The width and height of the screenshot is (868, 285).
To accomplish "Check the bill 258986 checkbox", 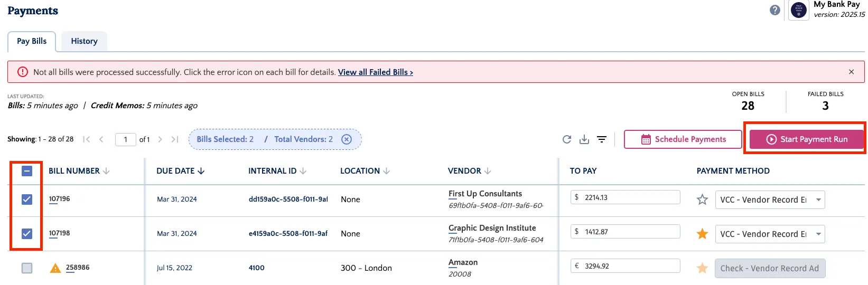I will 27,268.
